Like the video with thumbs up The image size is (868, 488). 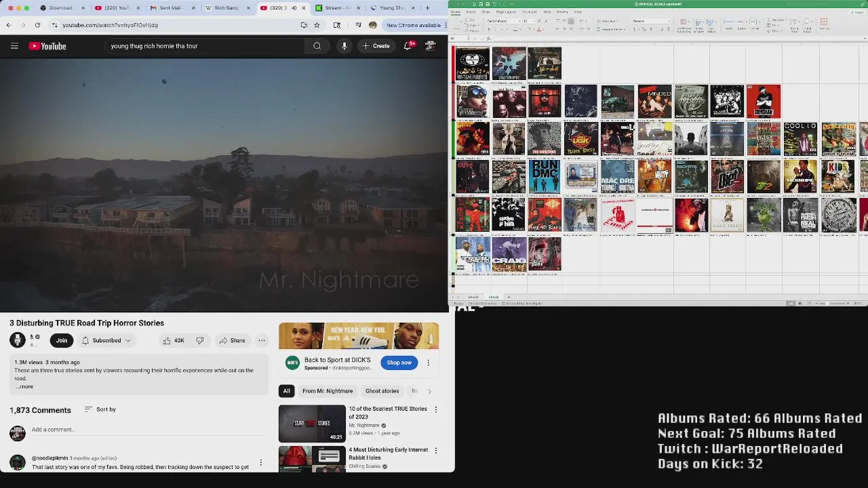[x=173, y=340]
